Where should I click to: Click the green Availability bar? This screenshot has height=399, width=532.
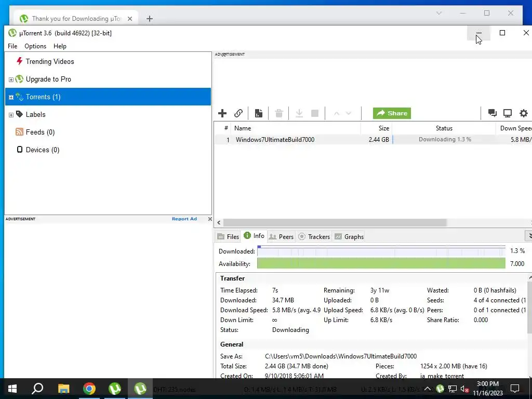tap(381, 263)
